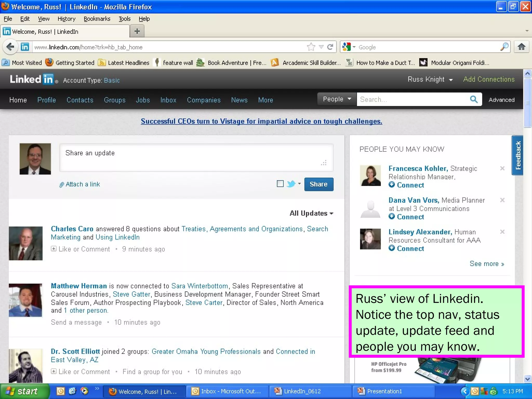Click the Windows start button
This screenshot has width=532, height=399.
(25, 391)
